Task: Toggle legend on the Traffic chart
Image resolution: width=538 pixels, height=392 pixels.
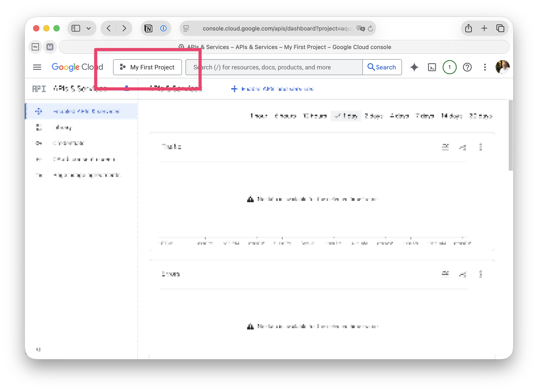Action: 445,147
